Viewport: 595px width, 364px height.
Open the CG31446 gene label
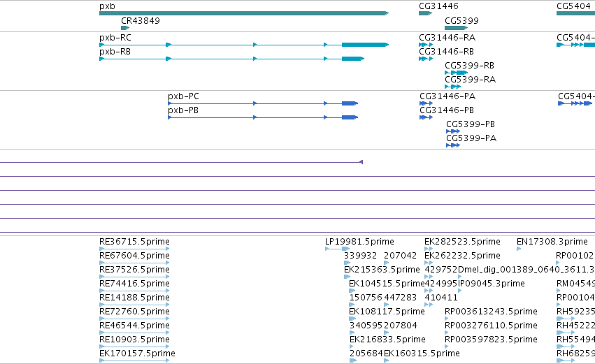(438, 6)
